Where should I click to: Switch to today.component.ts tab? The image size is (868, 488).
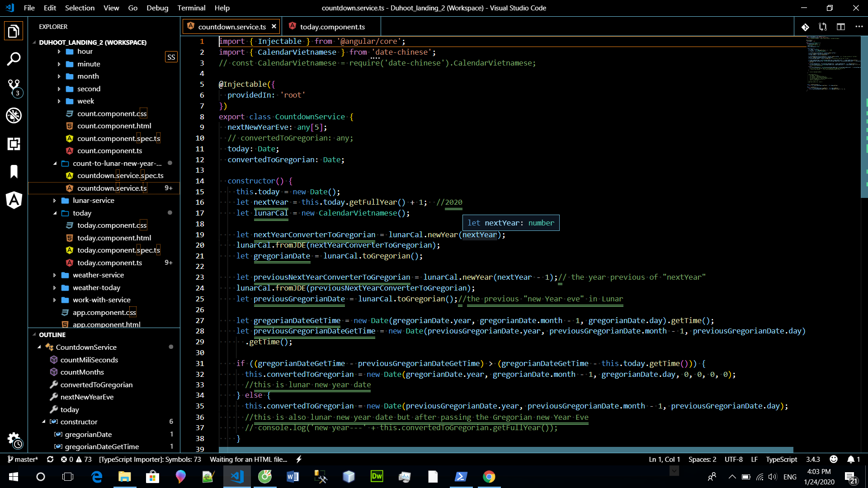[x=332, y=27]
